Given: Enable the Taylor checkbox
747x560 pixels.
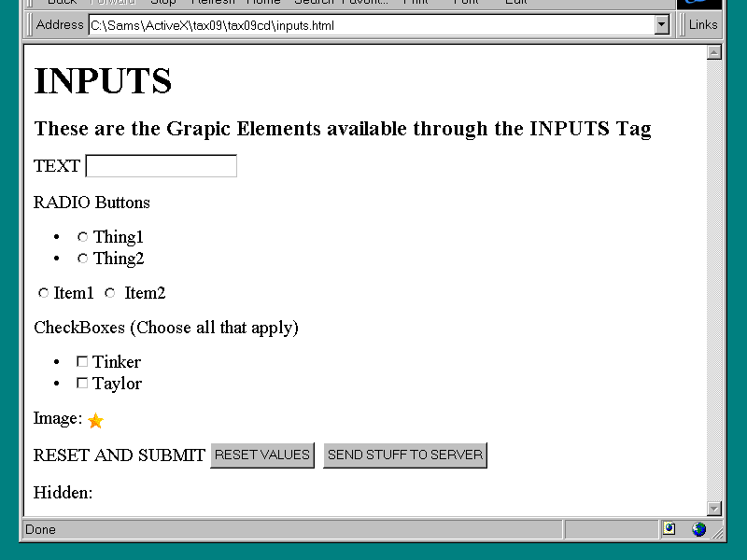Looking at the screenshot, I should pyautogui.click(x=82, y=383).
